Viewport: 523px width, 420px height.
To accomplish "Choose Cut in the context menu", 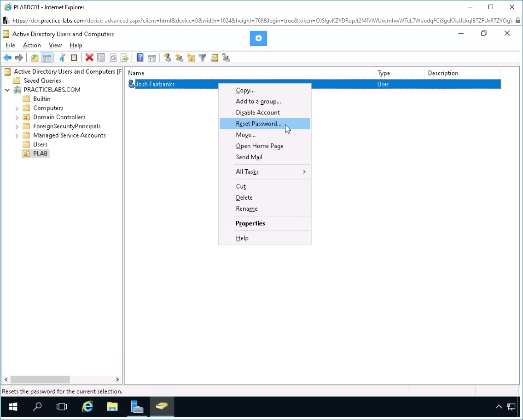I will [x=265, y=186].
